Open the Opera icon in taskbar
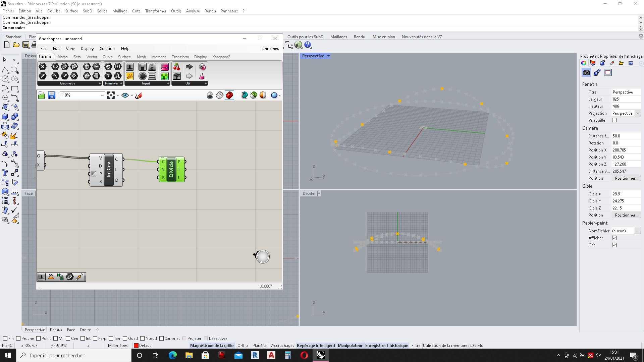644x362 pixels. click(304, 355)
